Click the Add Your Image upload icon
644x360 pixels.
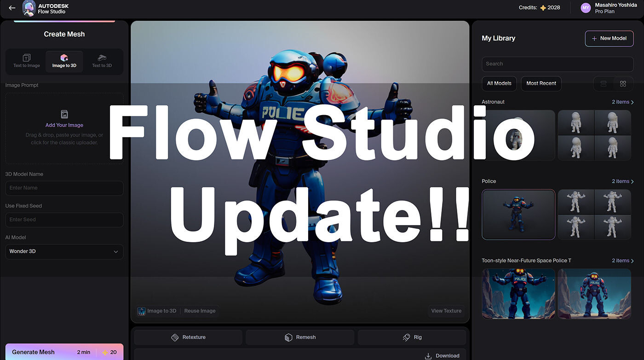click(64, 114)
